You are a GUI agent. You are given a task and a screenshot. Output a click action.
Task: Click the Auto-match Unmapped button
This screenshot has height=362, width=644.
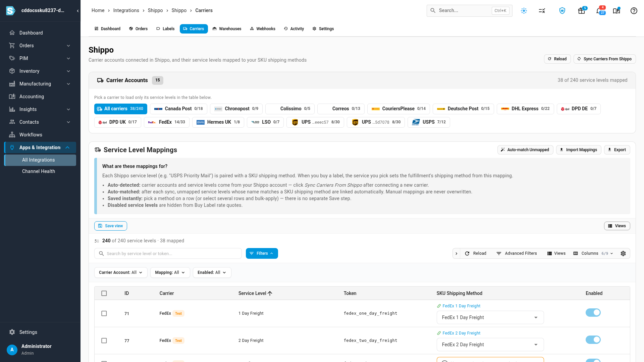(x=525, y=150)
